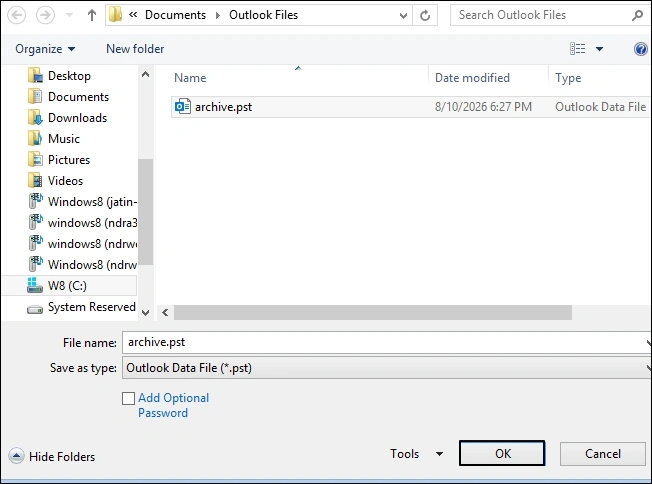The height and width of the screenshot is (484, 652).
Task: Open the Music folder in the sidebar
Action: coord(64,138)
